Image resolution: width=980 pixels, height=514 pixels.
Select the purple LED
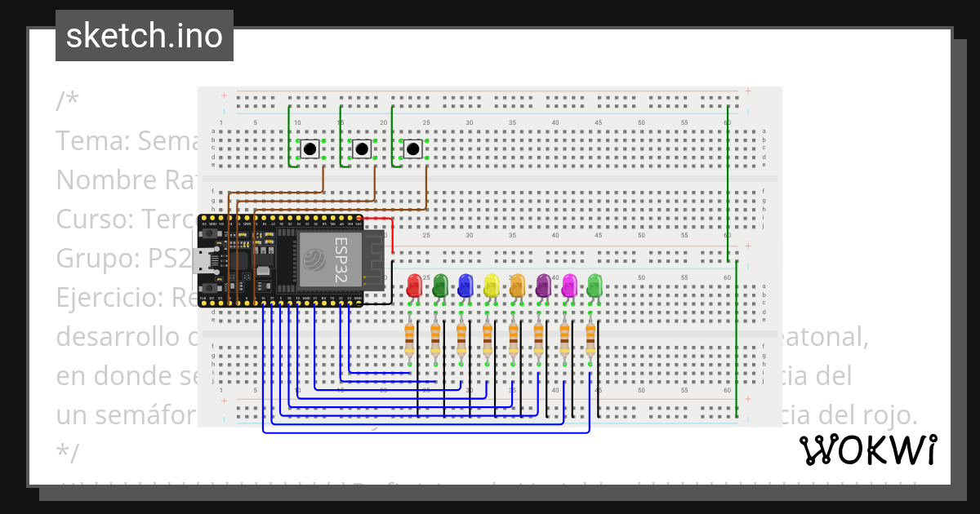click(x=542, y=287)
